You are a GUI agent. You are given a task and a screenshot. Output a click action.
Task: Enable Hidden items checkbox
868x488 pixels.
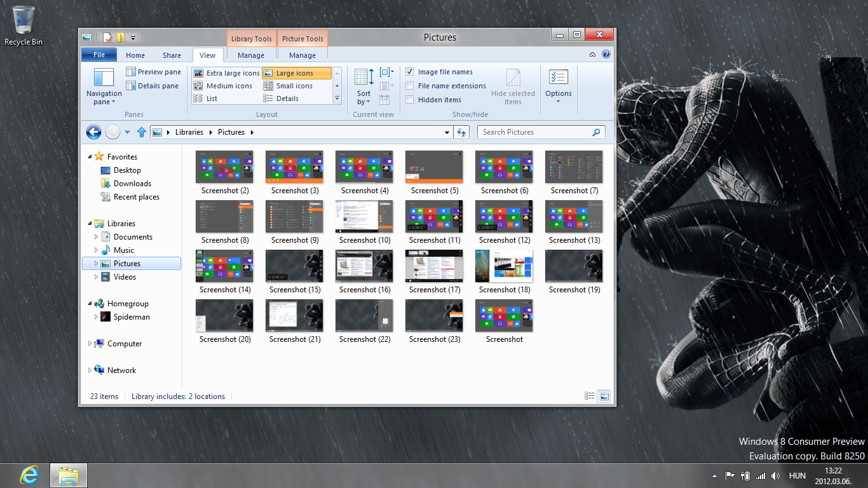(410, 100)
